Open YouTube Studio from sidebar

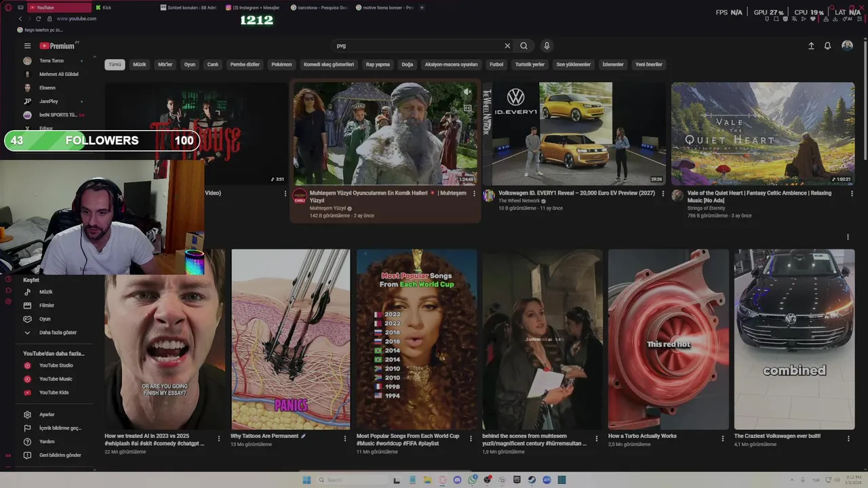click(54, 365)
